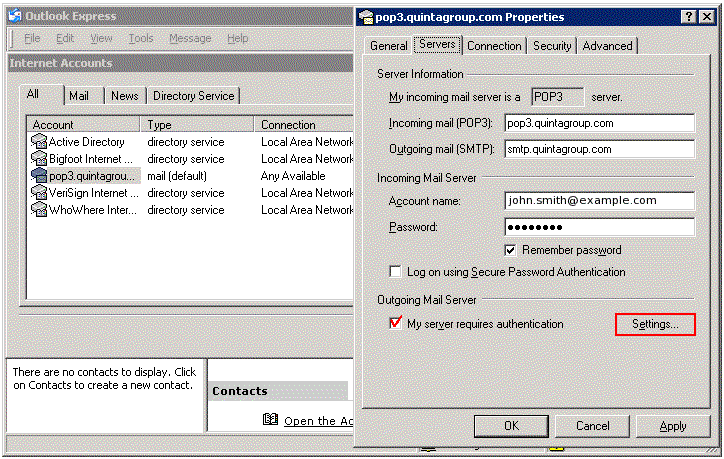Toggle the Remember password checkbox
Viewport: 724px width, 459px height.
pos(510,250)
